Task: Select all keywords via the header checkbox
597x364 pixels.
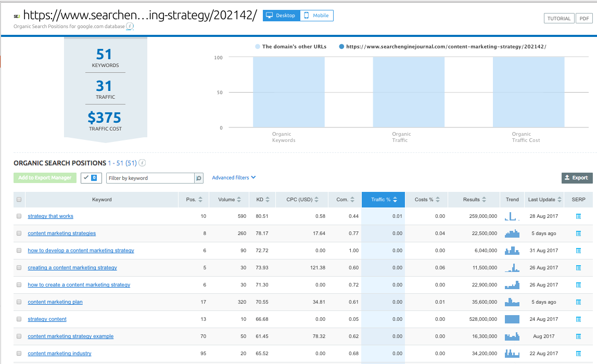Action: coord(19,199)
